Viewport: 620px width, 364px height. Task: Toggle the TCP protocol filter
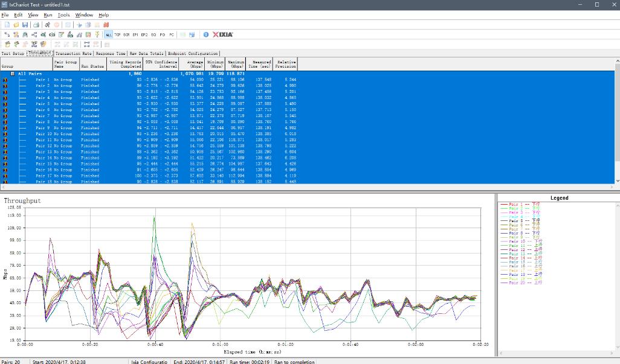[117, 34]
